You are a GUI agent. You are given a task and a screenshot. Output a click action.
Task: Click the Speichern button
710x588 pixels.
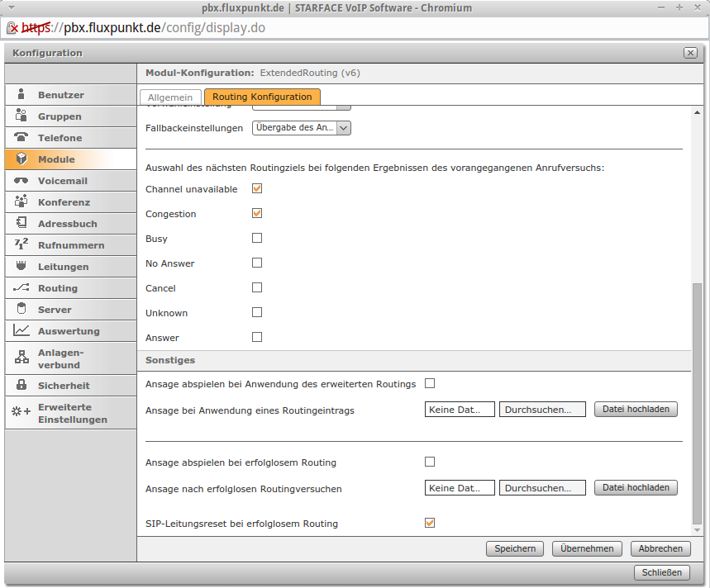pos(515,548)
